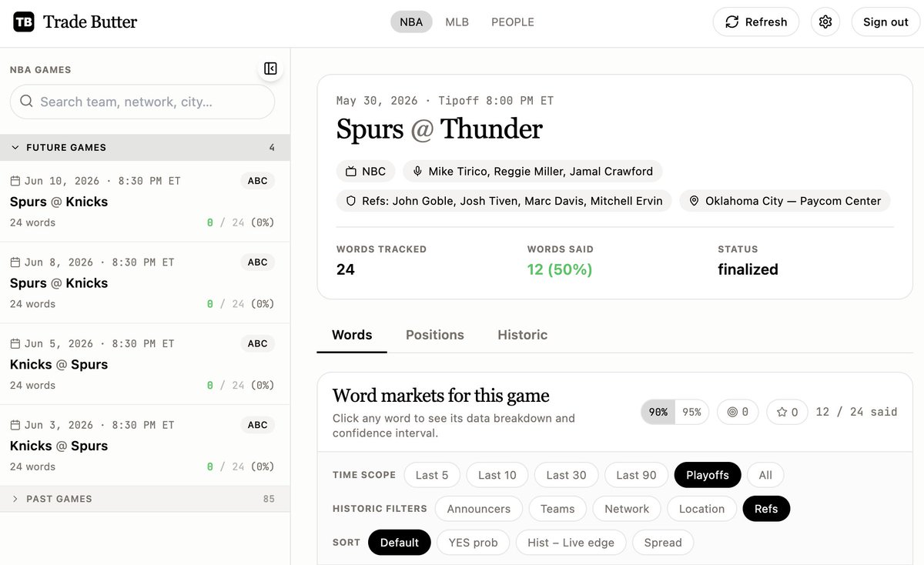Image resolution: width=924 pixels, height=565 pixels.
Task: Open the Jun 3 Knicks @ Spurs game
Action: [x=145, y=446]
